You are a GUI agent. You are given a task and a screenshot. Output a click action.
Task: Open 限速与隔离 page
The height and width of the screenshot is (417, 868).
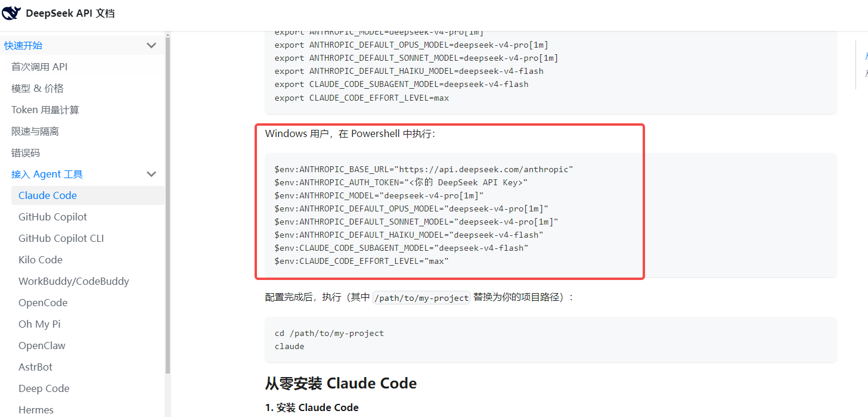35,131
